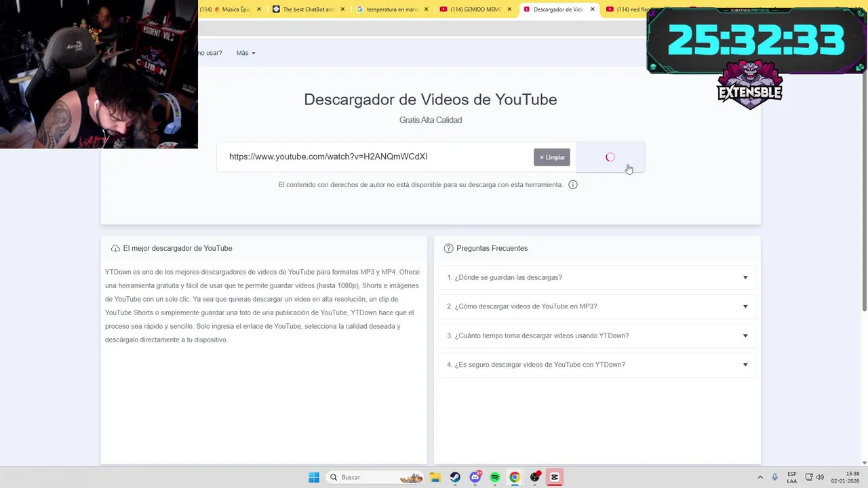868x488 pixels.
Task: Open CapCut from the taskbar
Action: coord(555,477)
